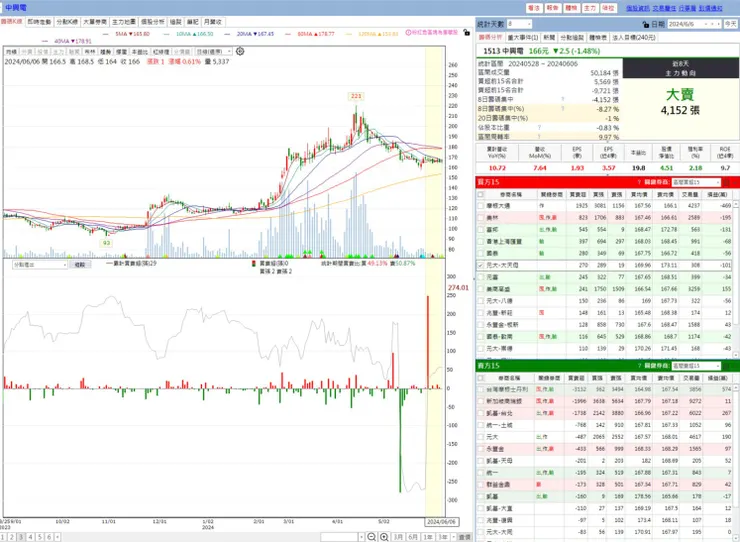
Task: Click the question mark in the 買方15 header
Action: coord(639,182)
